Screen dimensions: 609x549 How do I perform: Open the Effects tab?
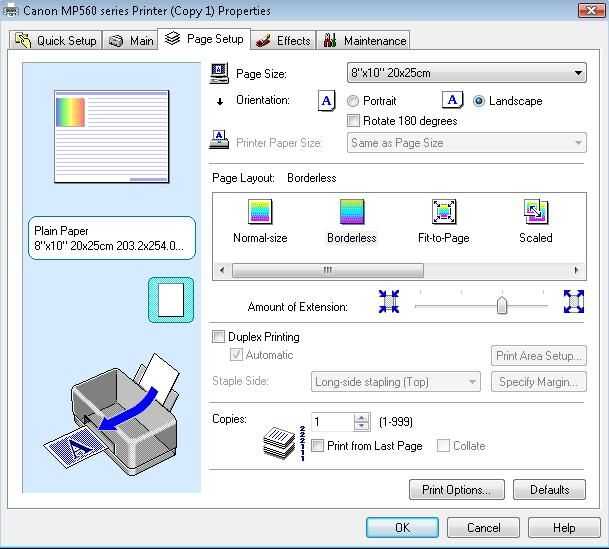284,40
